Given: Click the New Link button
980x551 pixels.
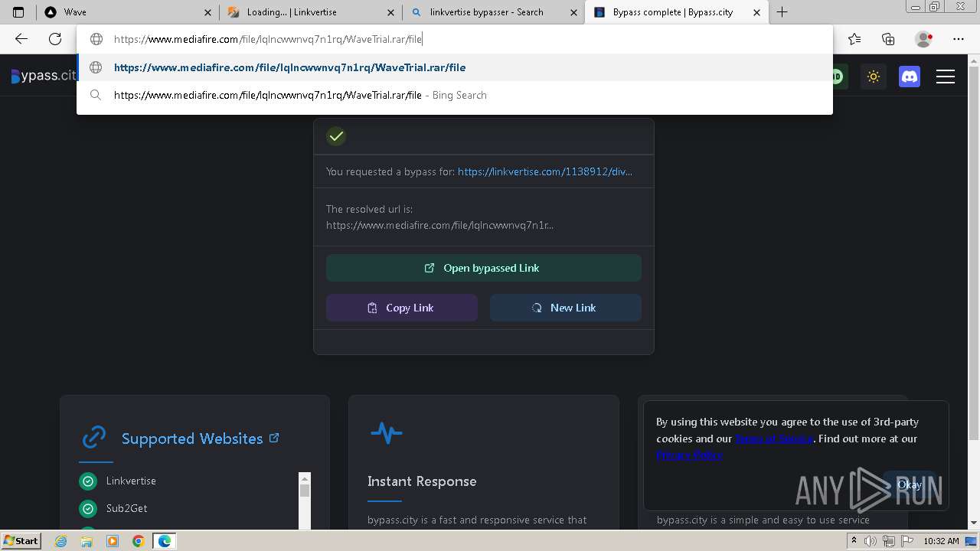Looking at the screenshot, I should tap(566, 308).
